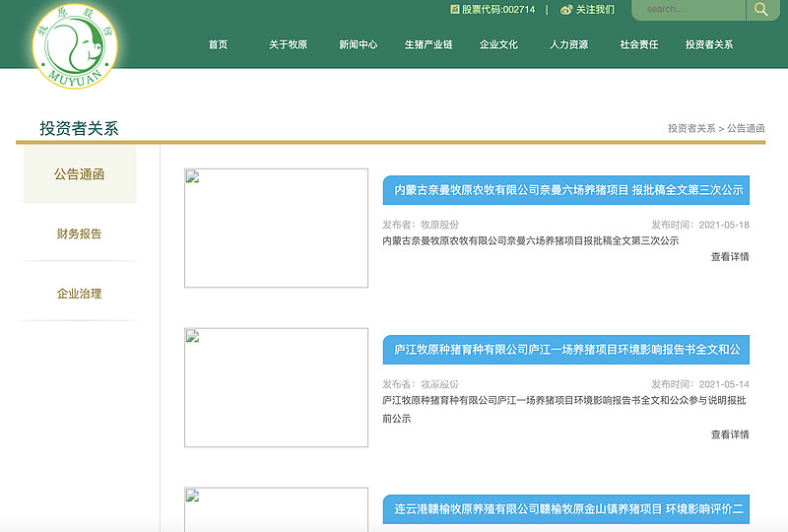Open 首页 in the navigation menu
Screen dimensions: 788x532
[218, 44]
